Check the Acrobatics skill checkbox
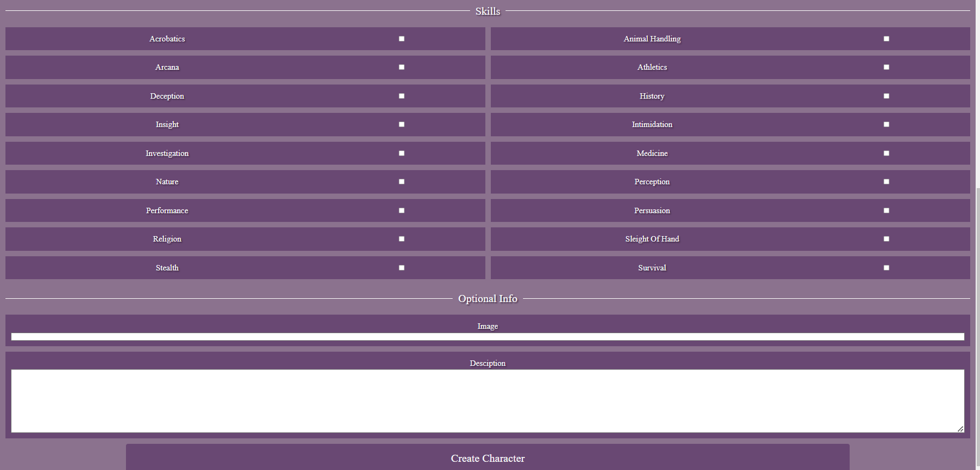This screenshot has height=470, width=980. 401,39
